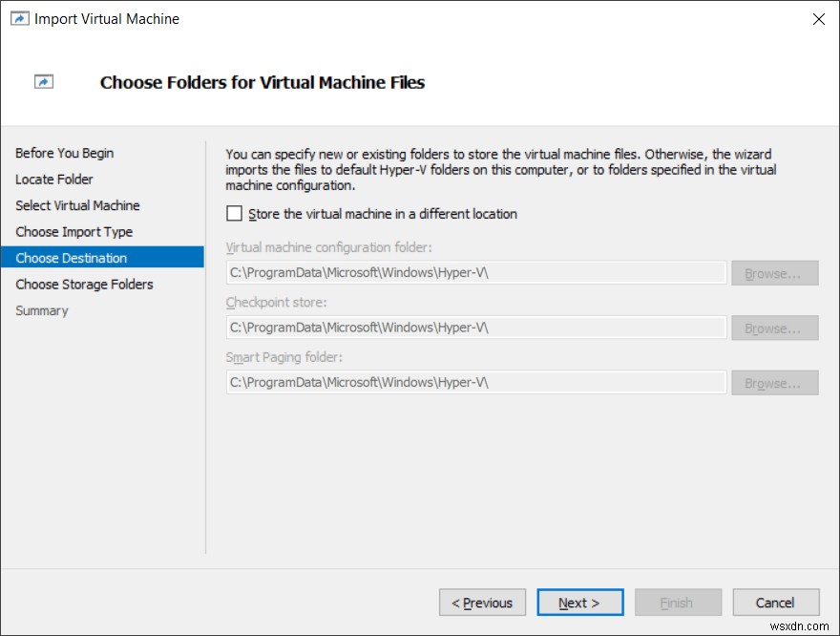Click the Smart Paging folder path field

pyautogui.click(x=475, y=383)
